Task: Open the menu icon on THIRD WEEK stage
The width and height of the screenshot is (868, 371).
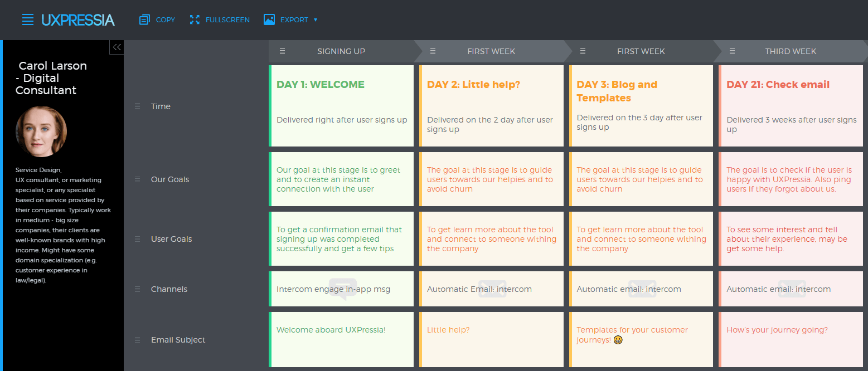Action: [x=732, y=51]
